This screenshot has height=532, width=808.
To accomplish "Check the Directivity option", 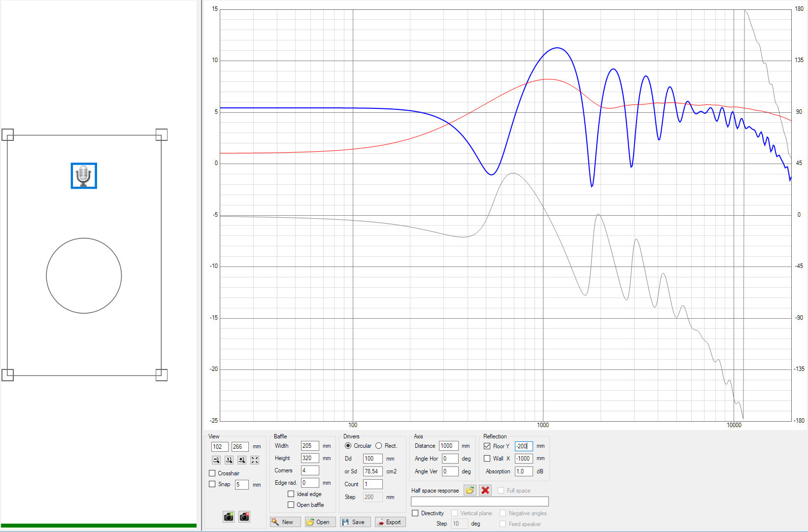I will point(415,513).
